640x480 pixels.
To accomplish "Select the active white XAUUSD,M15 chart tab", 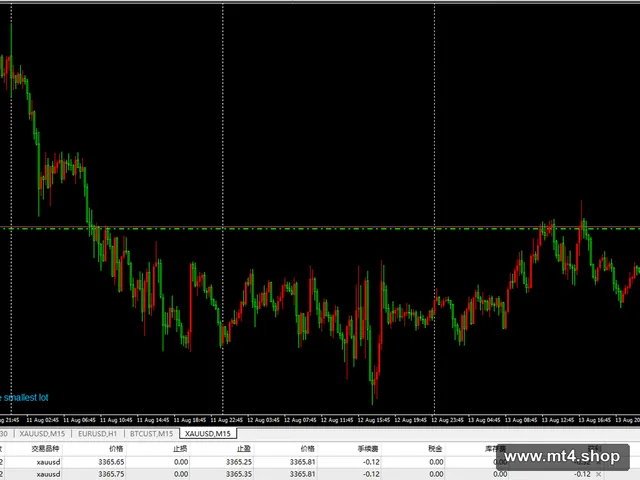I will pyautogui.click(x=208, y=433).
